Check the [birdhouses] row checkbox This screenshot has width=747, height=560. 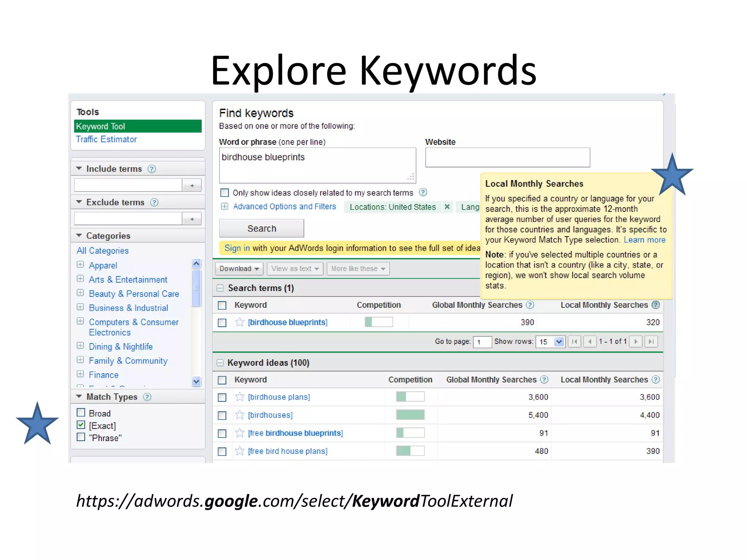(222, 415)
